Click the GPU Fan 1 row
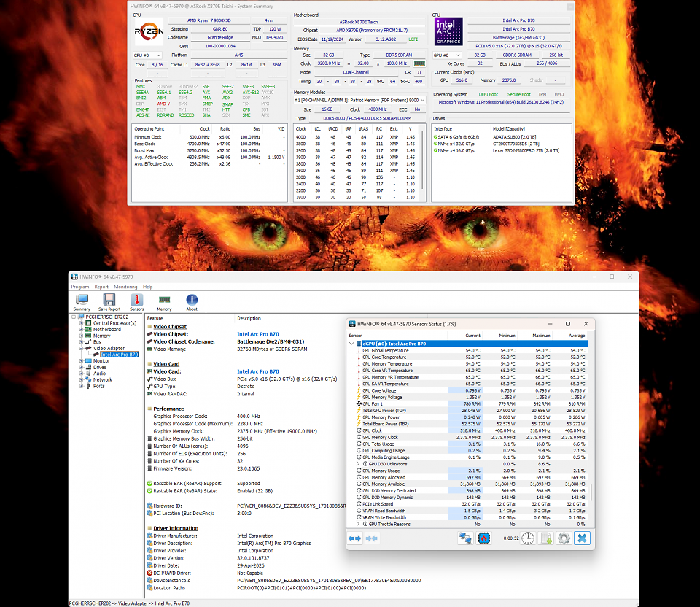The width and height of the screenshot is (700, 607). point(468,403)
